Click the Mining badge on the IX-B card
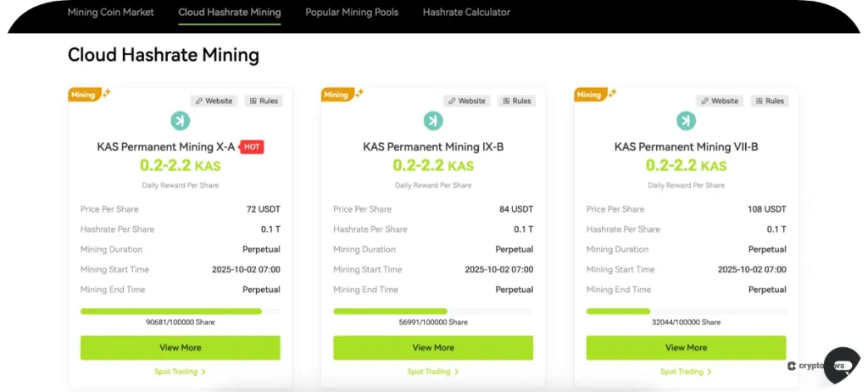This screenshot has width=868, height=392. (x=337, y=95)
